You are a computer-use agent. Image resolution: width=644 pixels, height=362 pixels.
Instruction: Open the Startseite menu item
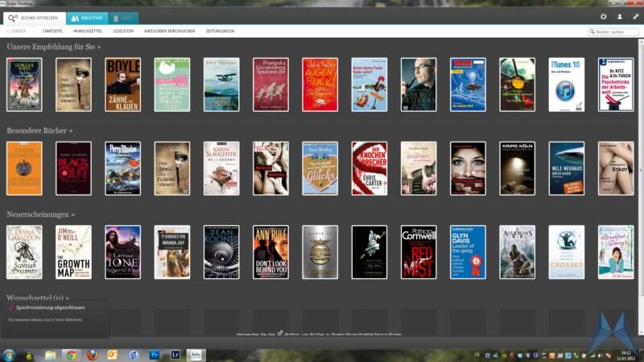pos(52,31)
